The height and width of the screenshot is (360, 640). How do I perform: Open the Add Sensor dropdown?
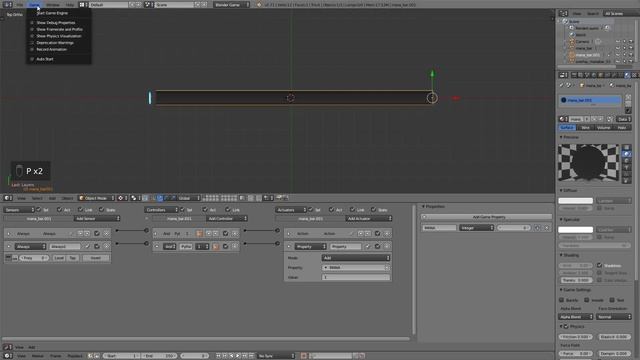coord(97,219)
